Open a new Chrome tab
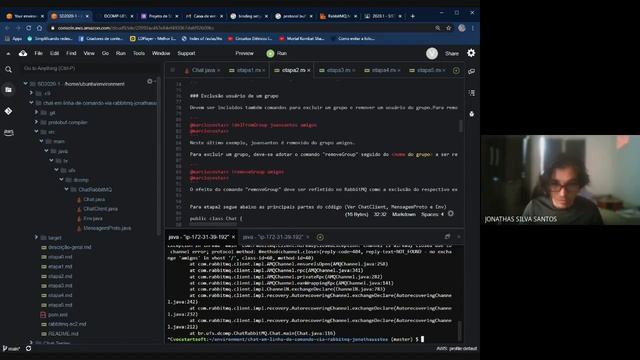 click(x=413, y=16)
